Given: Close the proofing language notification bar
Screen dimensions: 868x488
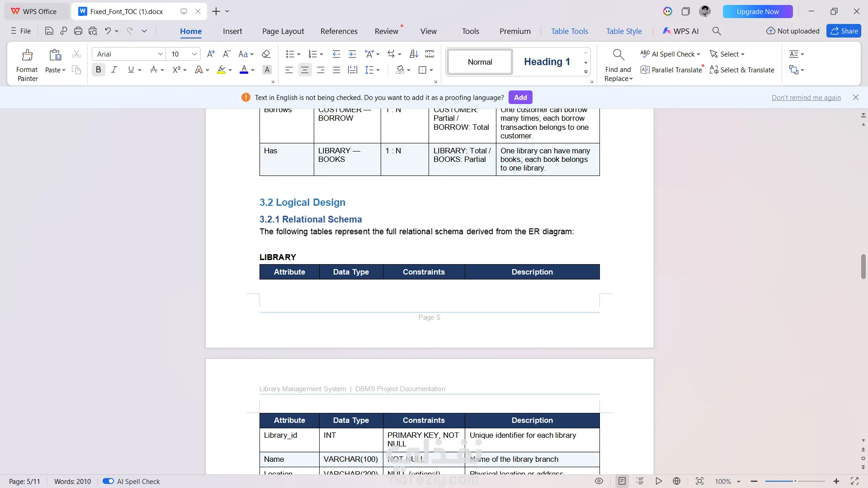Looking at the screenshot, I should [855, 97].
